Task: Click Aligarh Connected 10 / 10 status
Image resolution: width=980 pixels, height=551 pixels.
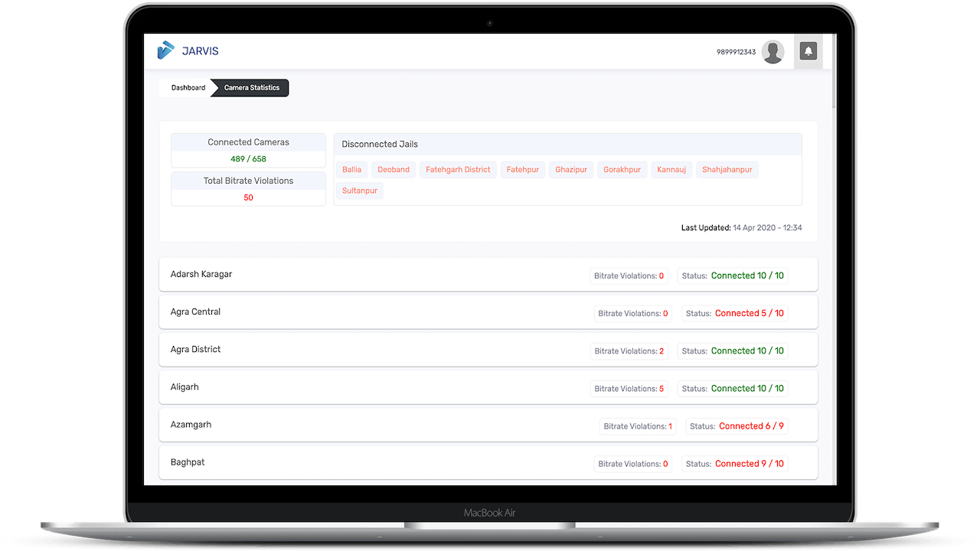Action: (x=733, y=388)
